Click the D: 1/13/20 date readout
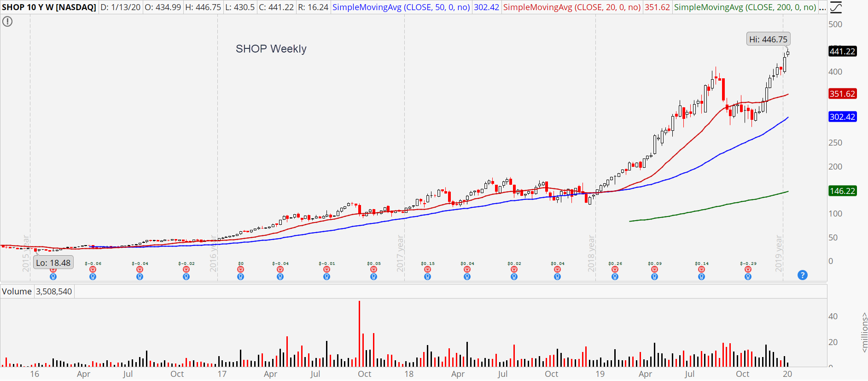 point(120,7)
